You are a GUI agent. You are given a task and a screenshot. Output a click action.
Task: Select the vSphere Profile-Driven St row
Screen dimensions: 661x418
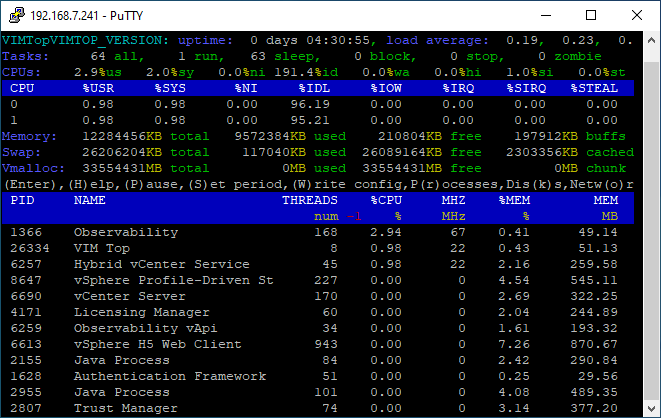coord(318,280)
